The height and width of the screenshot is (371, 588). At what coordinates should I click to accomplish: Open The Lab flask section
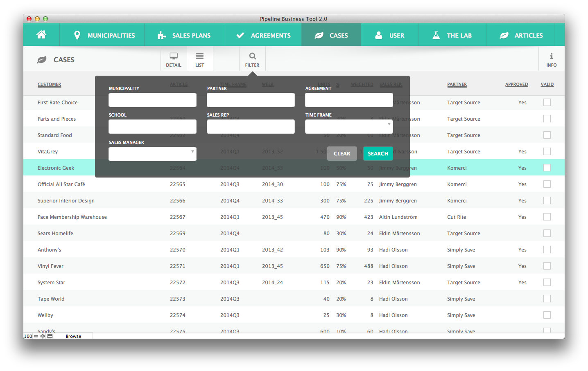tap(452, 35)
